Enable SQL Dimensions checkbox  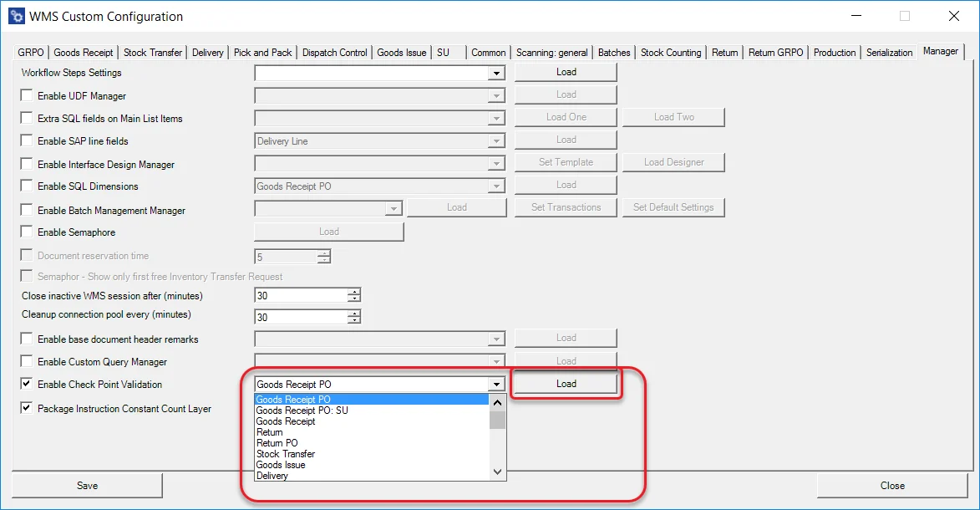point(26,186)
